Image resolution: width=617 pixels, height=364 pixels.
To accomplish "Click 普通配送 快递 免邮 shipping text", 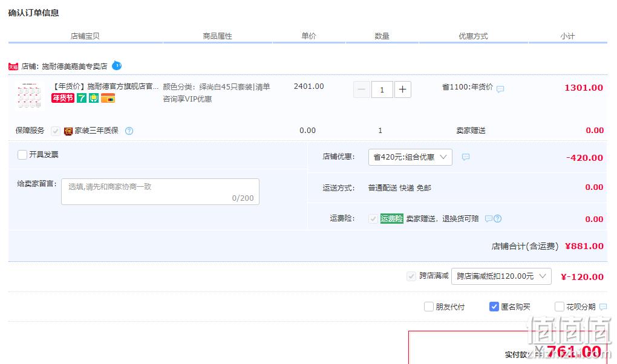I will (x=399, y=188).
